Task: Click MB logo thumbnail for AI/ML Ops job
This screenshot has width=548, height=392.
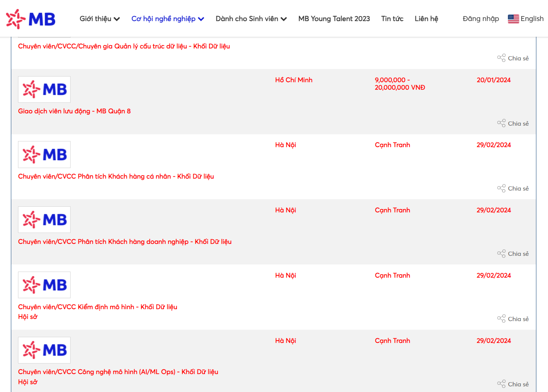Action: point(44,350)
